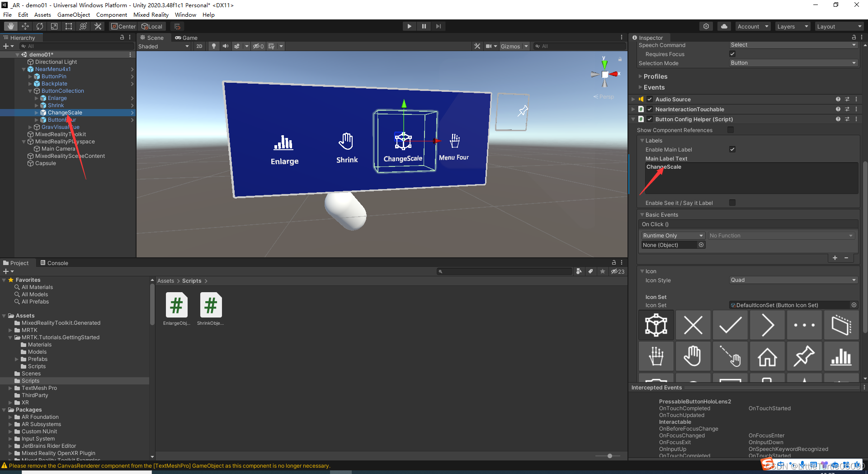Viewport: 868px width, 474px height.
Task: Select the pin icon in Icon Set
Action: point(804,357)
